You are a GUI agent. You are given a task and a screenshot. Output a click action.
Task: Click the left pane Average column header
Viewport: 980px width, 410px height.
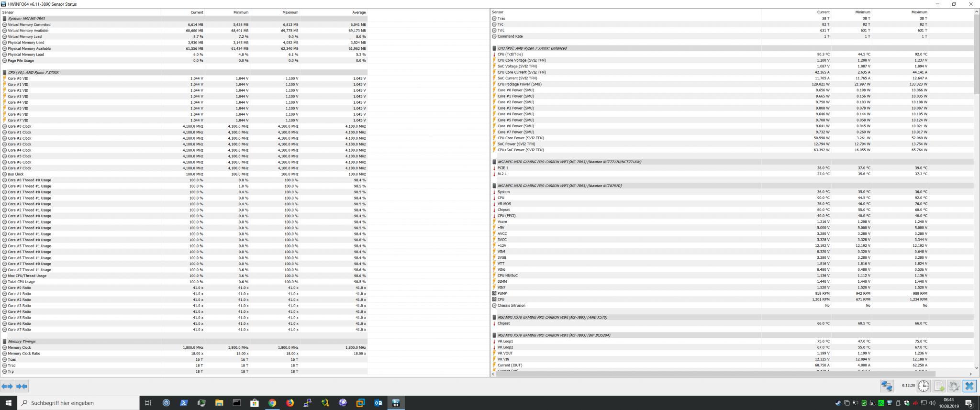pyautogui.click(x=334, y=12)
